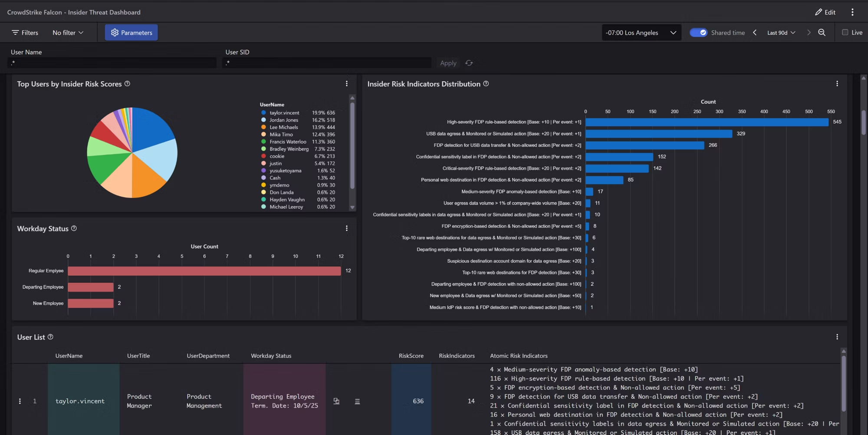Click the RiskScore column header
This screenshot has height=435, width=868.
411,356
